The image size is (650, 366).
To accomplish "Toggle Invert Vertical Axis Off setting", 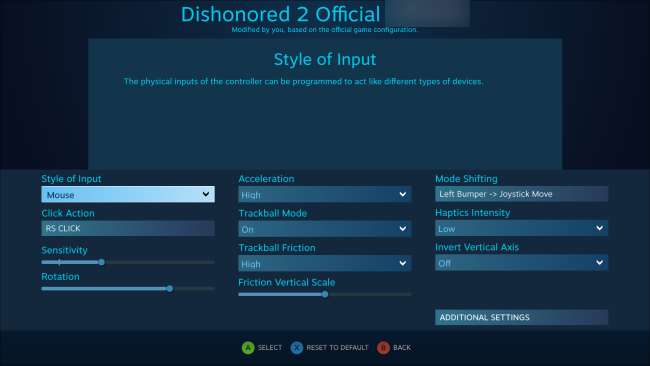I will (521, 262).
